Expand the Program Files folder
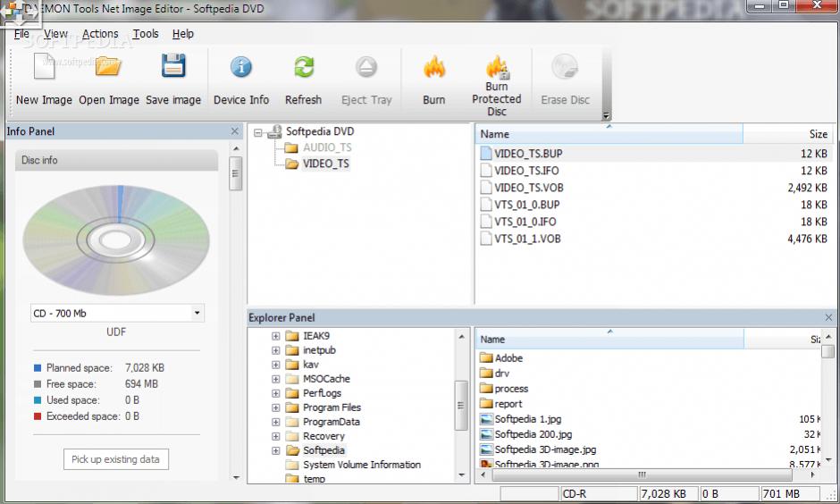 click(x=275, y=407)
